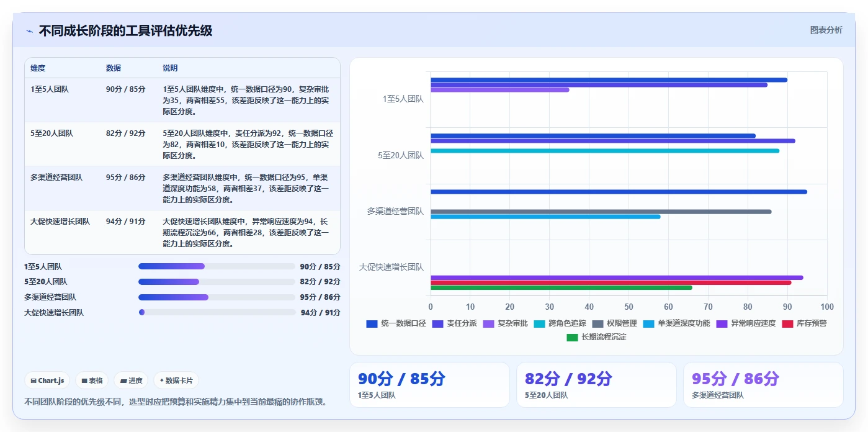This screenshot has height=432, width=868.
Task: Select the 数据卡片 tag
Action: point(176,380)
